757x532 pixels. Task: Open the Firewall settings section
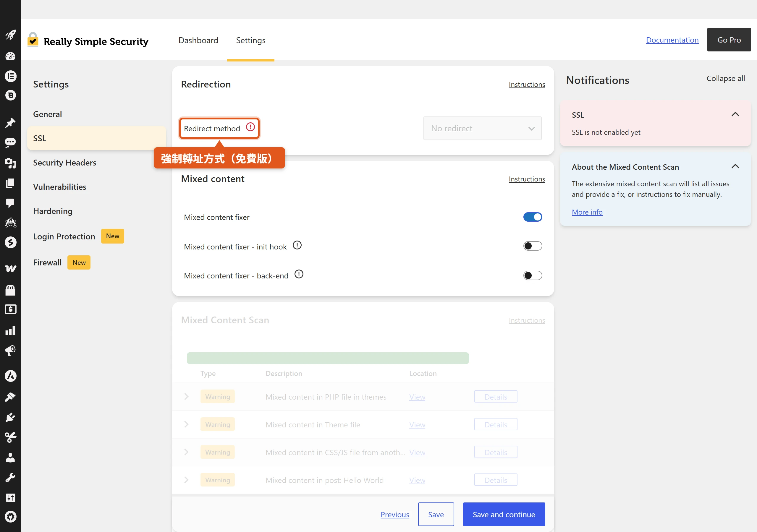coord(47,262)
